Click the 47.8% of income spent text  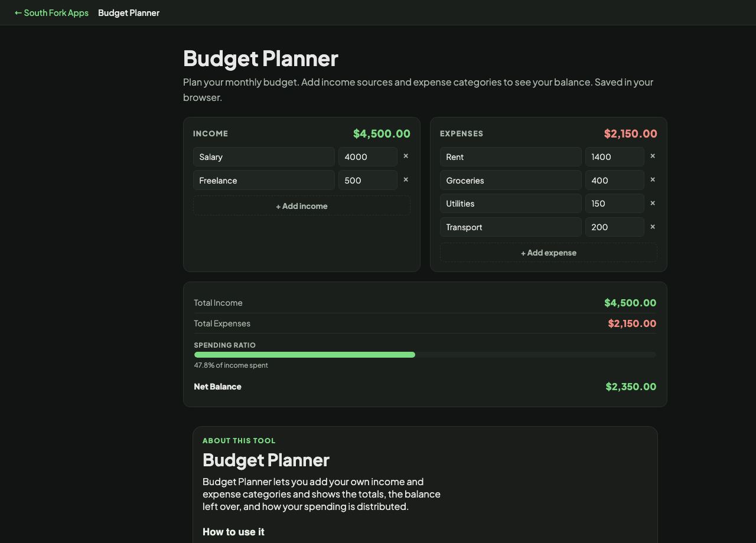click(x=231, y=365)
